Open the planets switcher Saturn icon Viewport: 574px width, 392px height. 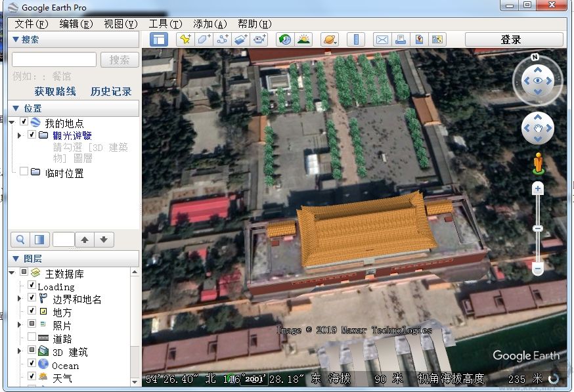(328, 39)
